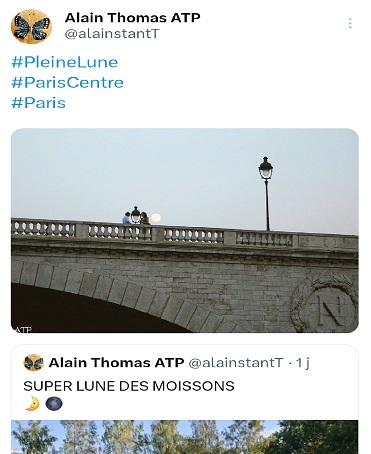The width and height of the screenshot is (371, 454).
Task: Open the butterfly profile avatar
Action: click(31, 27)
